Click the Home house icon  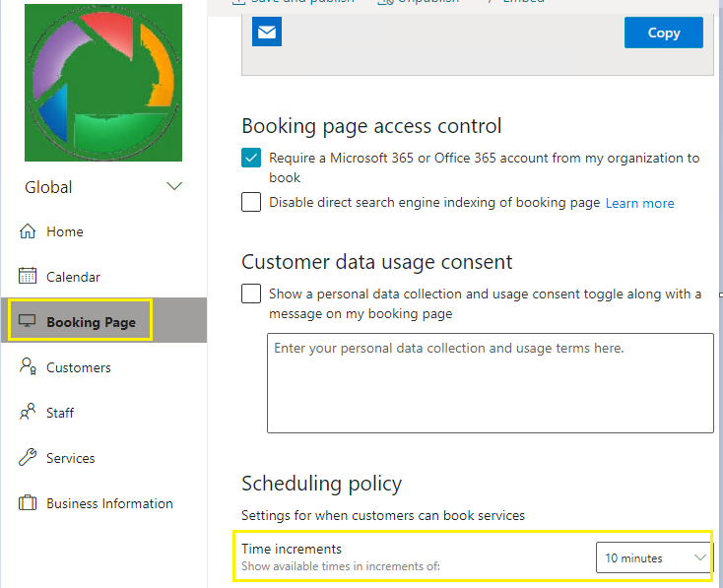click(28, 231)
